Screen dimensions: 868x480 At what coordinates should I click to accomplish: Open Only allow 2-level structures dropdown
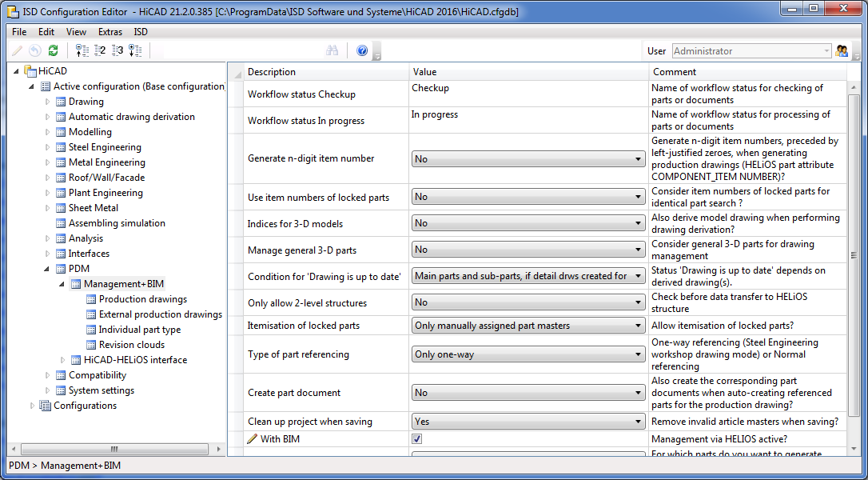pyautogui.click(x=528, y=302)
